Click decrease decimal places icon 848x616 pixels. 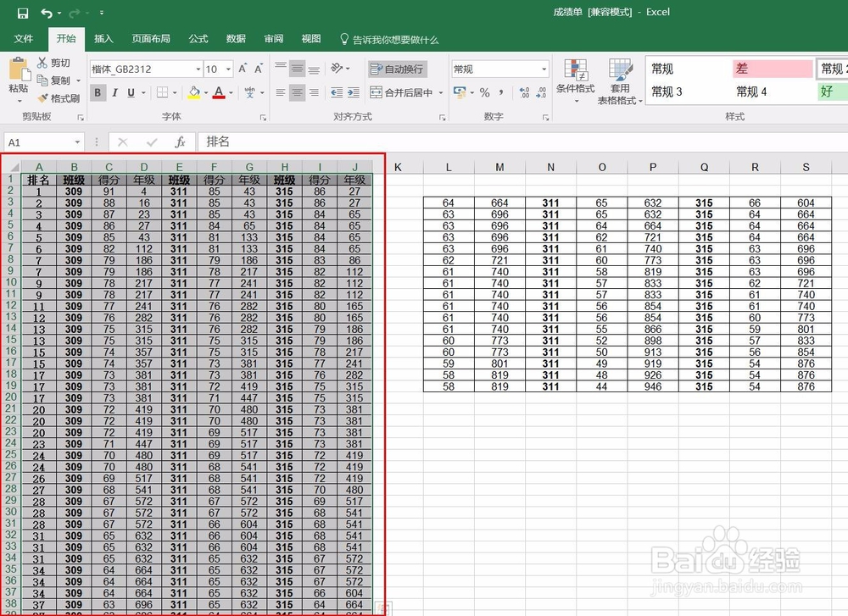(x=541, y=92)
